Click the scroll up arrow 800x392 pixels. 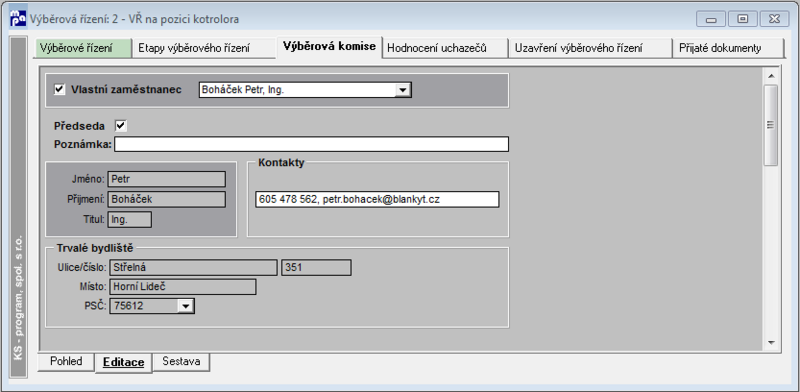click(x=771, y=76)
